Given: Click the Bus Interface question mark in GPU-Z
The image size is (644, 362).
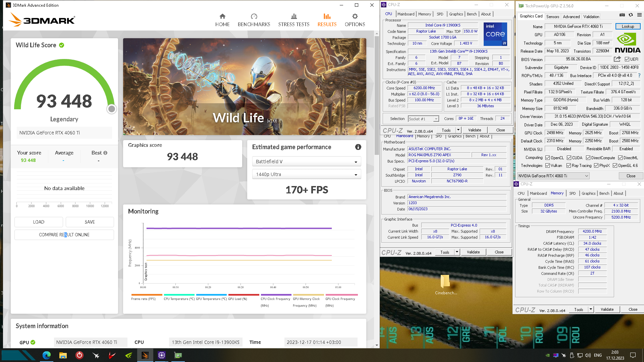Looking at the screenshot, I should tap(639, 75).
